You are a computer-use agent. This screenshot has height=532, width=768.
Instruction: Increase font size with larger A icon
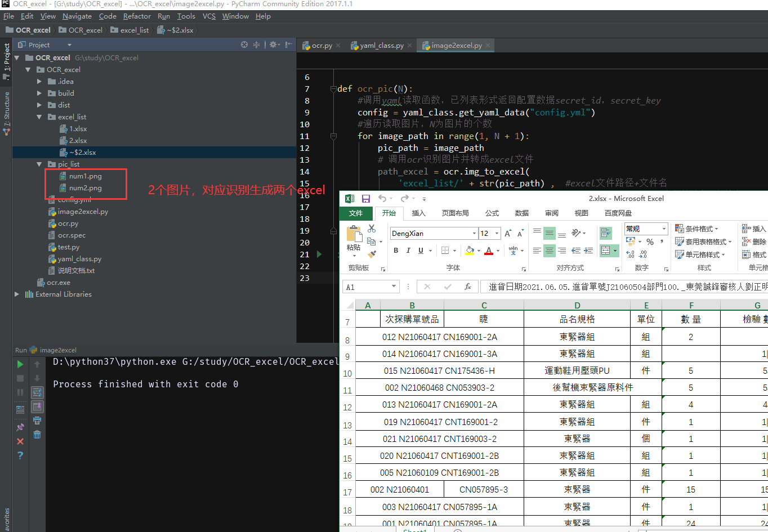coord(508,234)
